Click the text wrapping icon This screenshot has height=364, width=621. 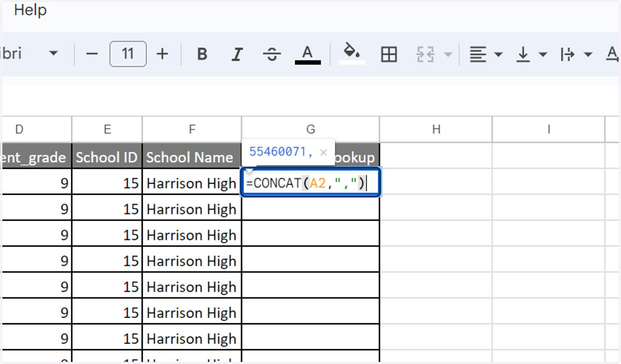pyautogui.click(x=568, y=54)
